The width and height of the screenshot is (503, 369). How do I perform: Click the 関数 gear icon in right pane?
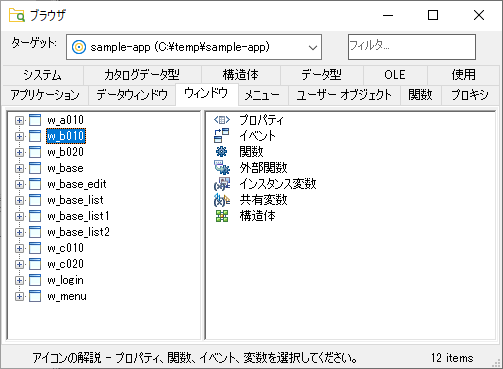[x=222, y=152]
